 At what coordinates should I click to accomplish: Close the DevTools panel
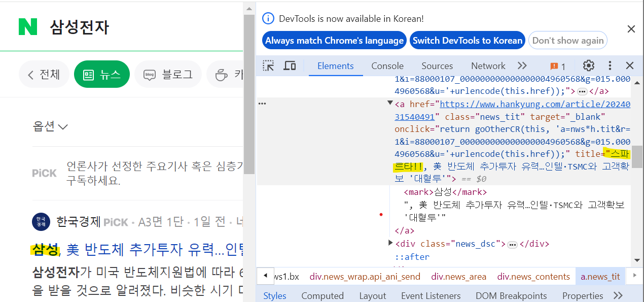click(x=630, y=65)
